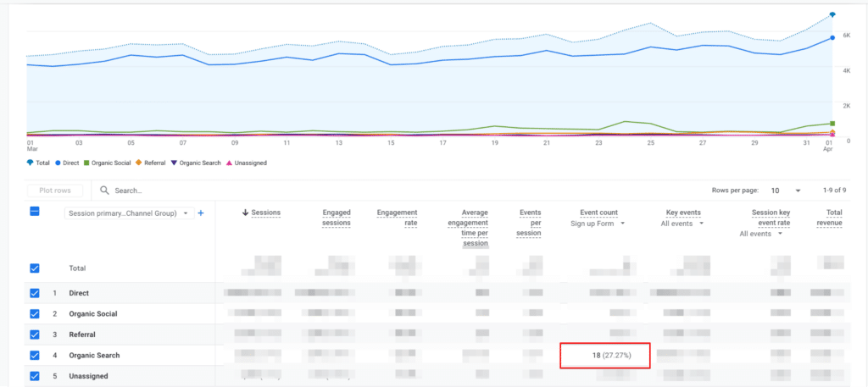Click the Total label in the Total row

tap(77, 268)
